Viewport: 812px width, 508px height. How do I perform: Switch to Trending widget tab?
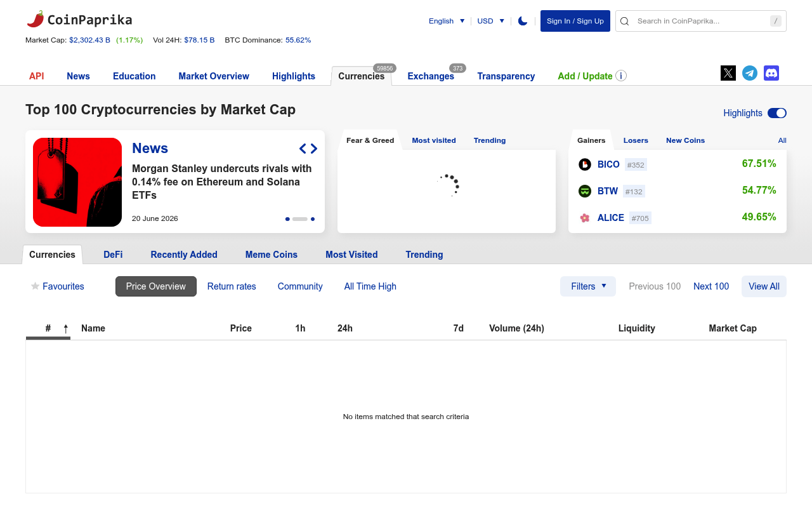pos(490,140)
